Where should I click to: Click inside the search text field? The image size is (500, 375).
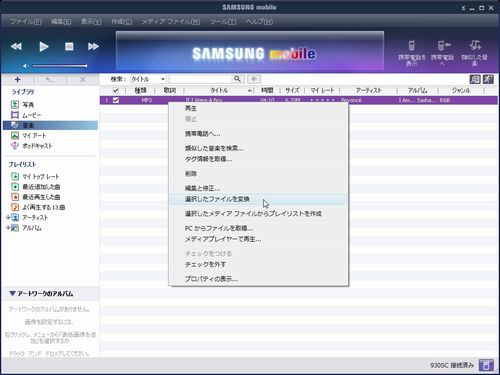click(200, 79)
